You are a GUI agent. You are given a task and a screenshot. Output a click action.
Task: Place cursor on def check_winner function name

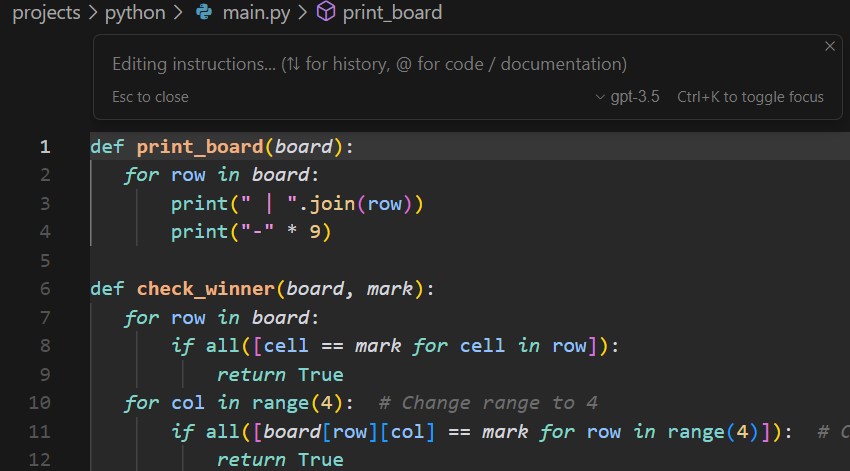[x=205, y=289]
